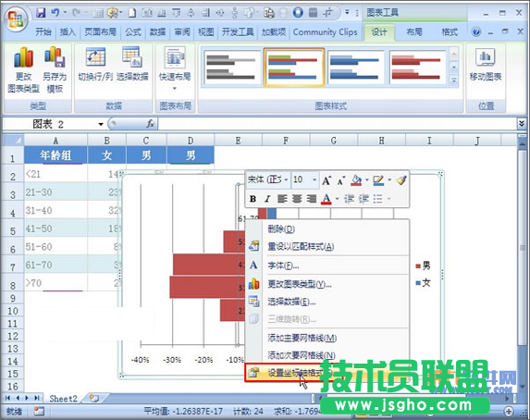Go to first sheet navigation arrow
Screen dimensions: 530x420
click(x=7, y=399)
